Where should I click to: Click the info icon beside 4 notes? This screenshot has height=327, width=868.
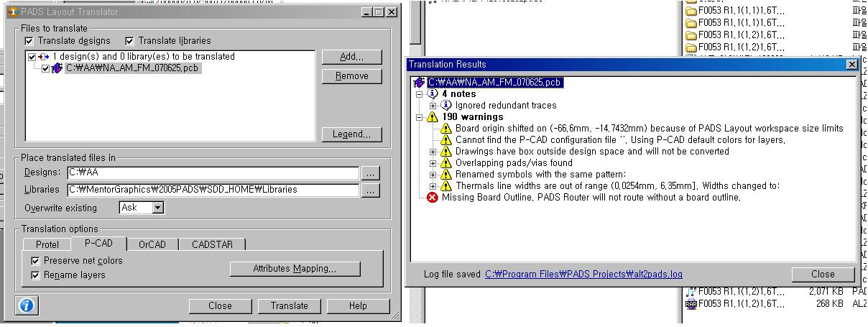tap(432, 94)
